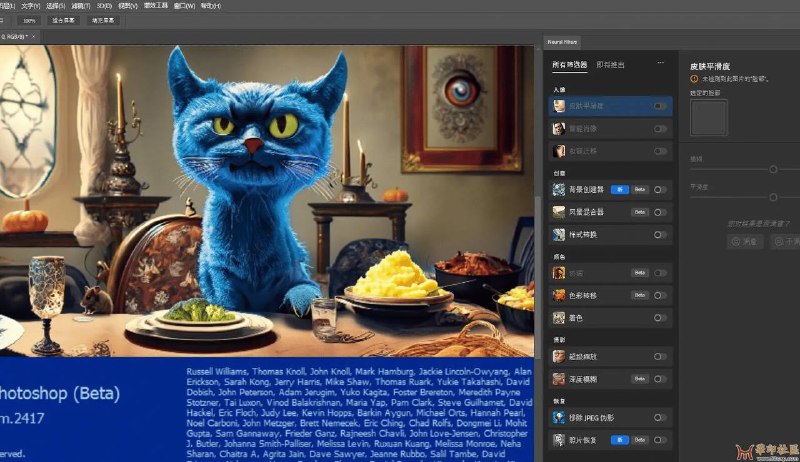This screenshot has width=800, height=462.
Task: Click the 背景创建器 filter icon
Action: [559, 190]
